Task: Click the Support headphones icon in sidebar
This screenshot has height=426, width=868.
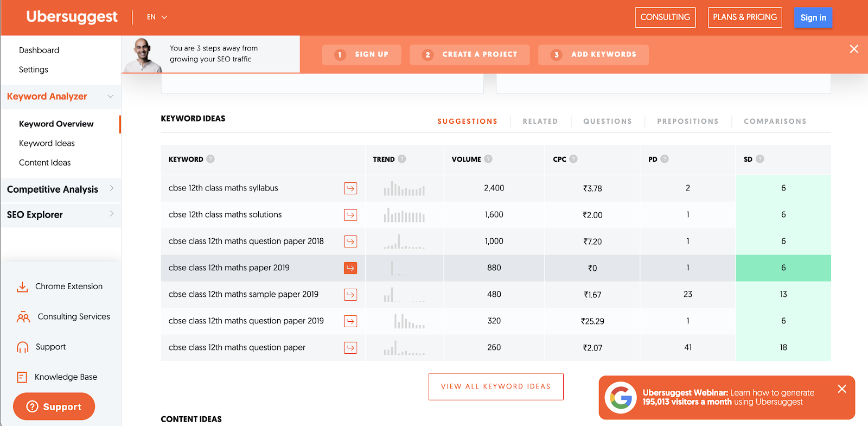Action: point(23,347)
